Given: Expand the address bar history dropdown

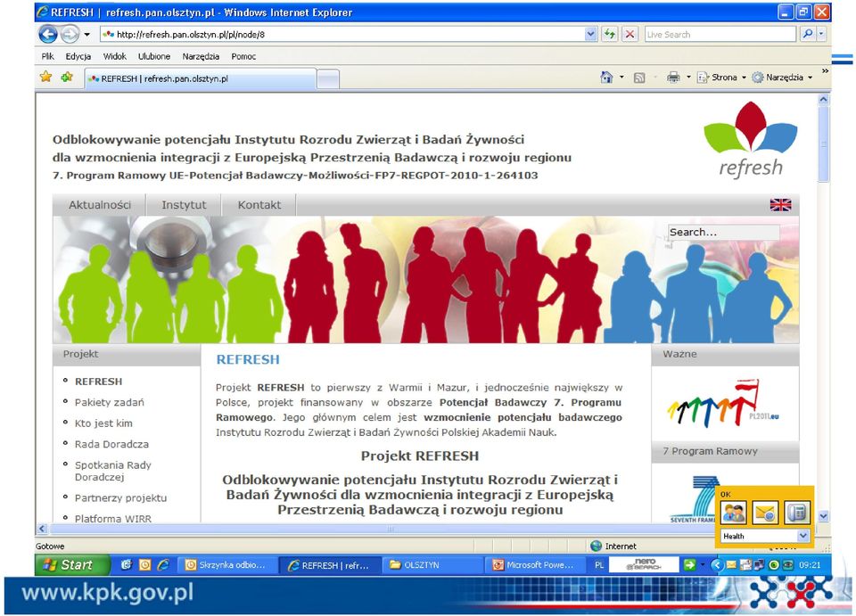Looking at the screenshot, I should [x=590, y=35].
